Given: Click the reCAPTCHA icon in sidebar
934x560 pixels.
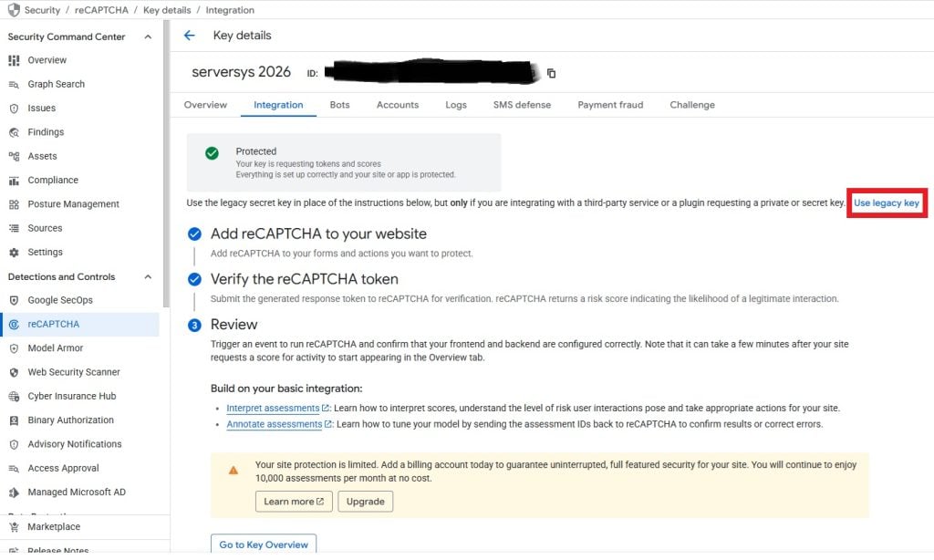Looking at the screenshot, I should pyautogui.click(x=14, y=324).
